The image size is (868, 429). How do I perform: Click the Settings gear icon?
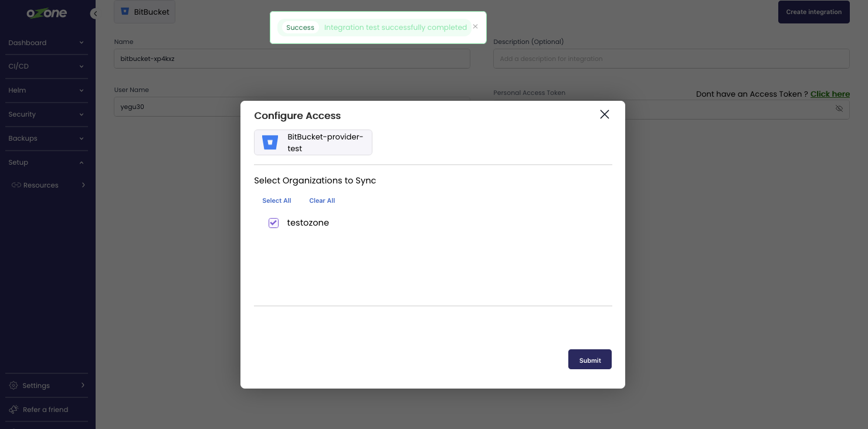pos(13,386)
